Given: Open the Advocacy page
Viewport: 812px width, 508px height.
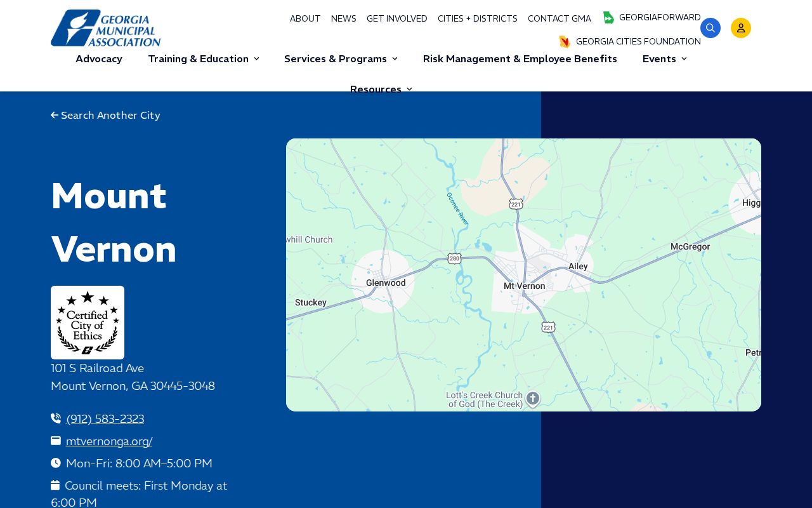Looking at the screenshot, I should 99,59.
